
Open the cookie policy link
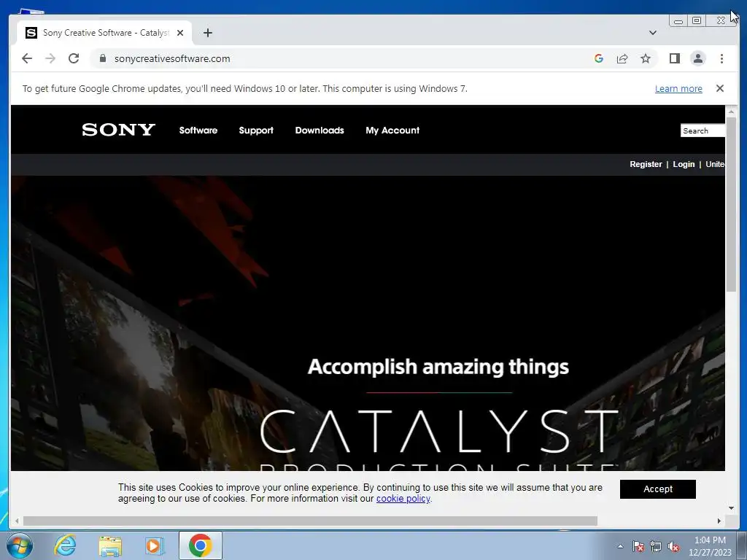pyautogui.click(x=403, y=499)
